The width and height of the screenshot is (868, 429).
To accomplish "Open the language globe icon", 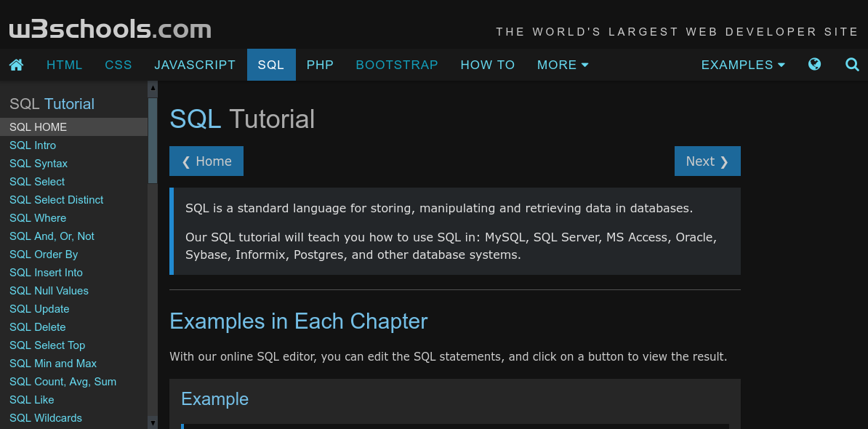I will 814,65.
